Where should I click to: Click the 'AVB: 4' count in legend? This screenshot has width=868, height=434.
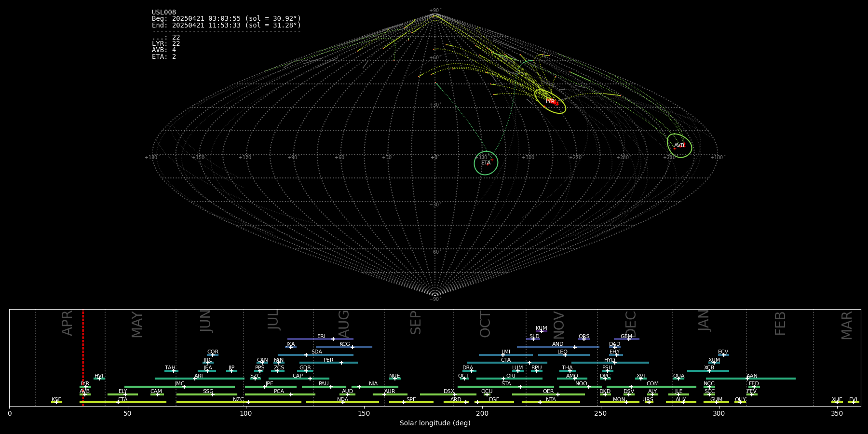pos(164,50)
